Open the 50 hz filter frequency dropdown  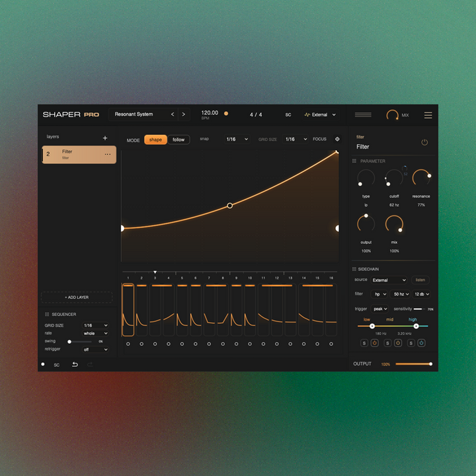[x=401, y=294]
